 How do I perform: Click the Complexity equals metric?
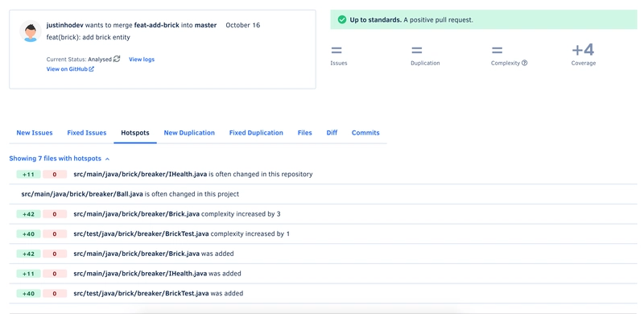509,56
